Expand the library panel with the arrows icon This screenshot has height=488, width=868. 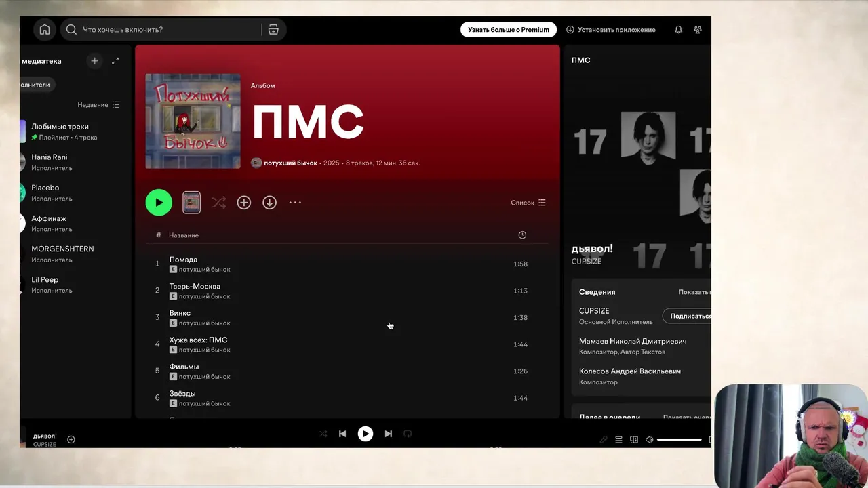115,61
